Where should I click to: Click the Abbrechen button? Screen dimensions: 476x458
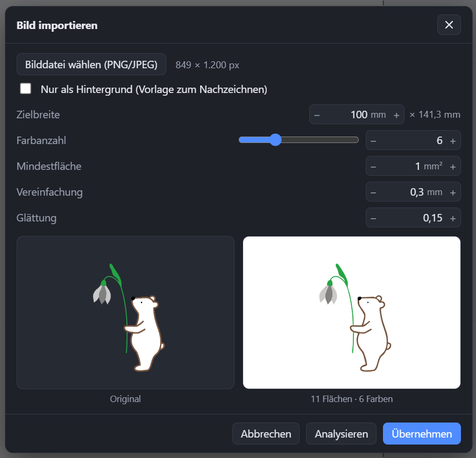tap(266, 434)
